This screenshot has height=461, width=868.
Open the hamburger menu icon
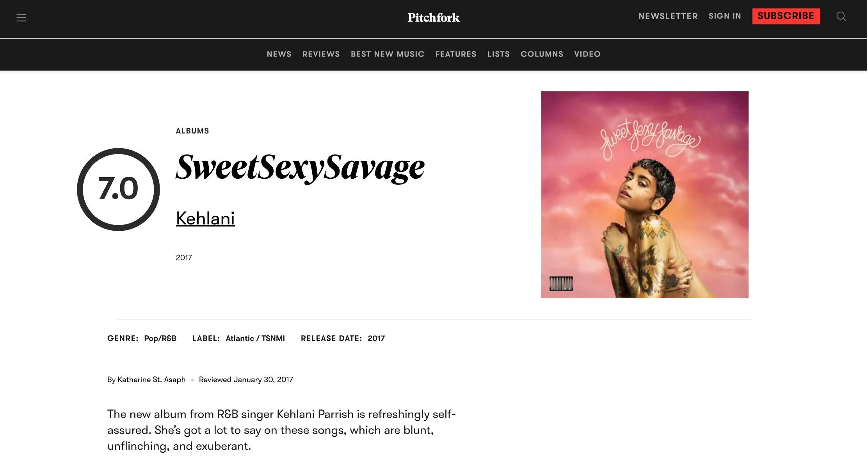click(x=21, y=18)
